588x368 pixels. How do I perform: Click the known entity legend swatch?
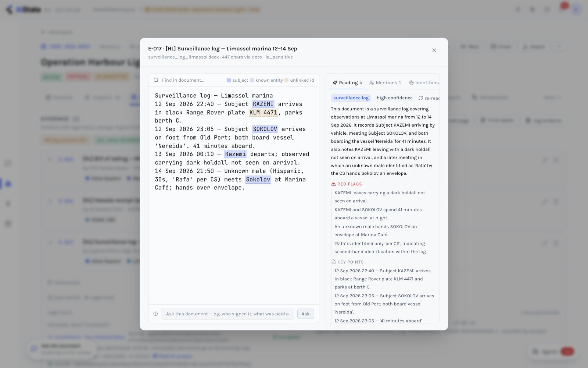(252, 80)
